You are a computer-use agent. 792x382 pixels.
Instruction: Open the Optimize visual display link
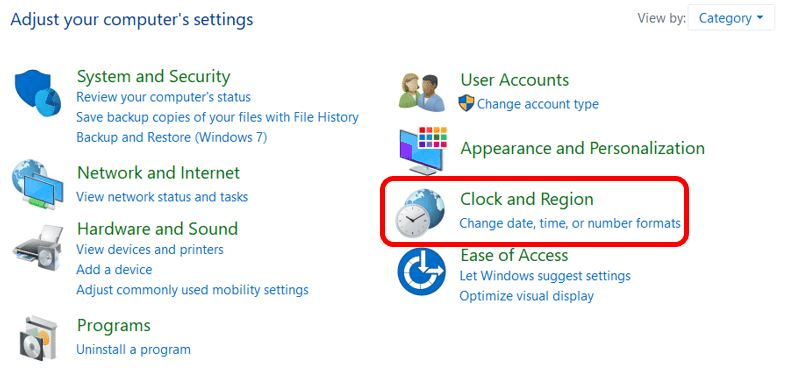pos(526,296)
